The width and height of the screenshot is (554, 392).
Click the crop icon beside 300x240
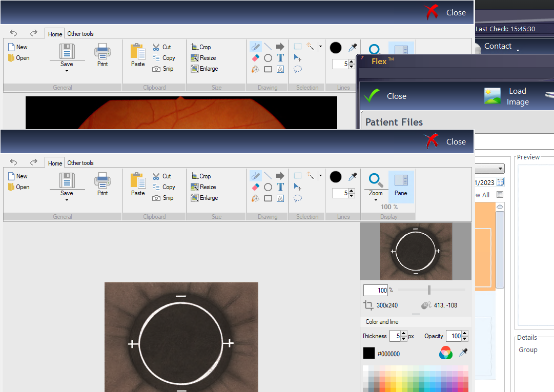coord(368,305)
